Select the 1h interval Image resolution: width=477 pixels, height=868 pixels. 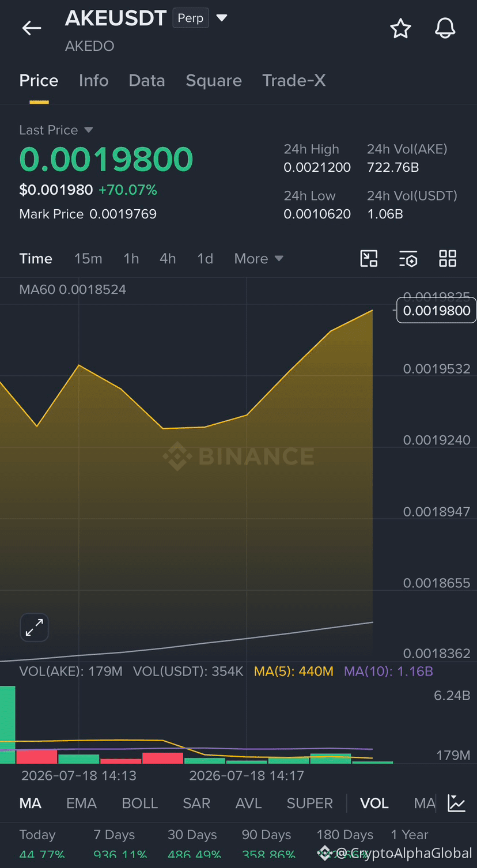pyautogui.click(x=131, y=259)
